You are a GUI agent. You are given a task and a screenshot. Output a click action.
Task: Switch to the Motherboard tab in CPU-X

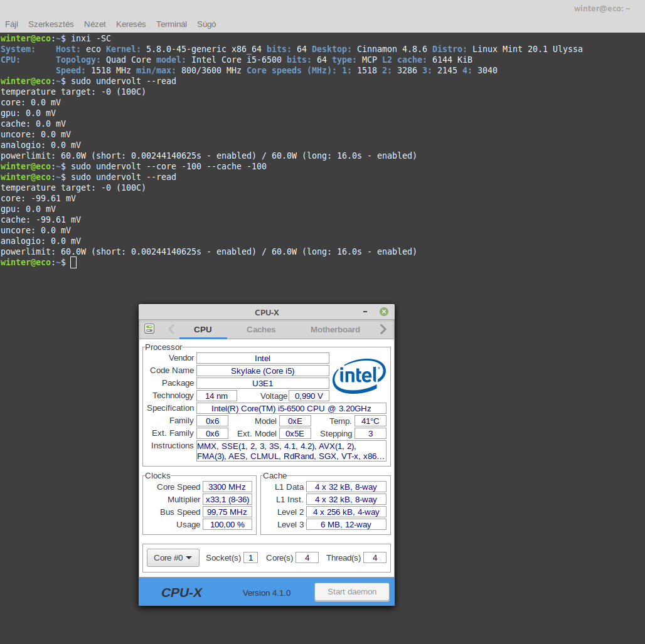pyautogui.click(x=335, y=329)
